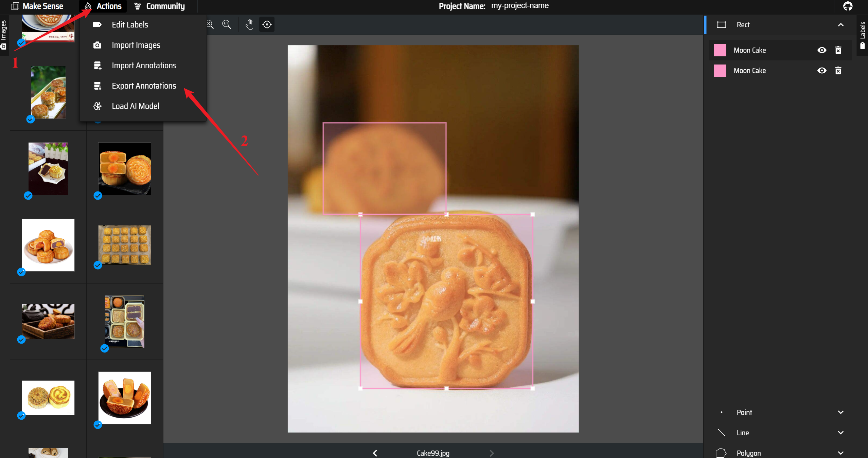Delete the first Moon Cake label
Screen dimensions: 868x458
pos(838,50)
